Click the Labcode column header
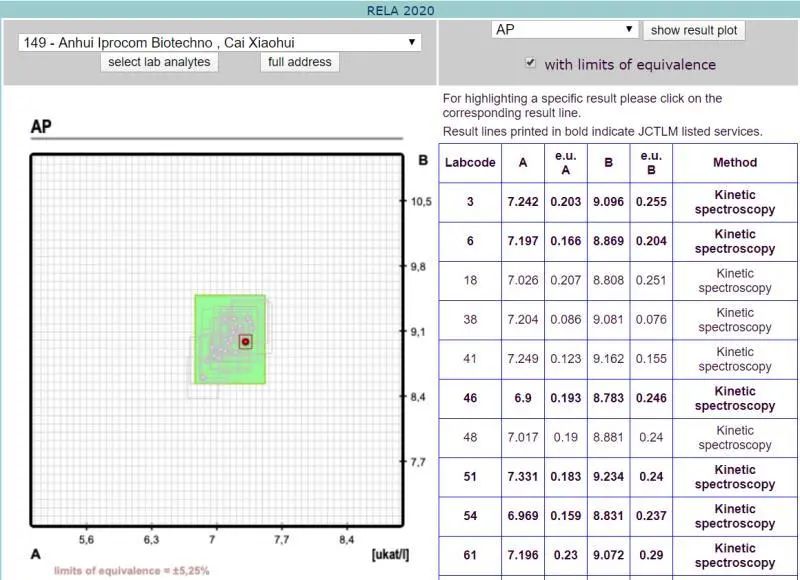This screenshot has width=800, height=580. click(x=470, y=163)
